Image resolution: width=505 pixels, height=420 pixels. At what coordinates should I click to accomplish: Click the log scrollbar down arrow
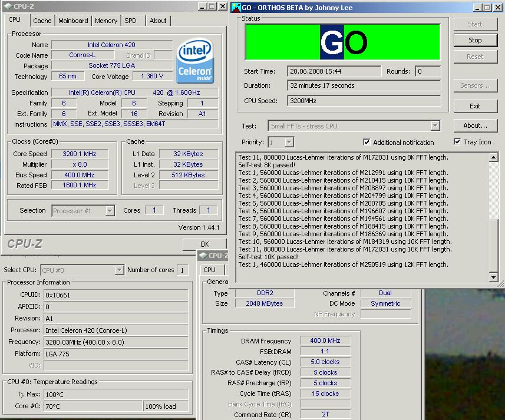(493, 277)
